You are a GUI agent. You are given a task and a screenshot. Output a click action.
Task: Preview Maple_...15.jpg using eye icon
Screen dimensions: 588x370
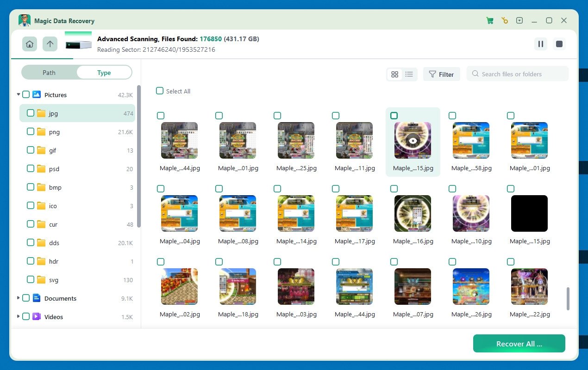click(412, 141)
